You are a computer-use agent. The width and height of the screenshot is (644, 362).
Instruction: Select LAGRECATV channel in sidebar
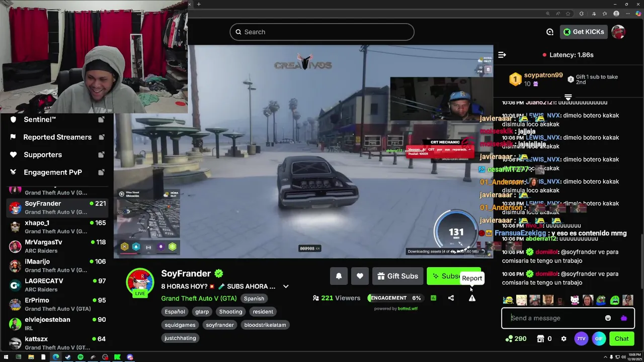pos(58,285)
